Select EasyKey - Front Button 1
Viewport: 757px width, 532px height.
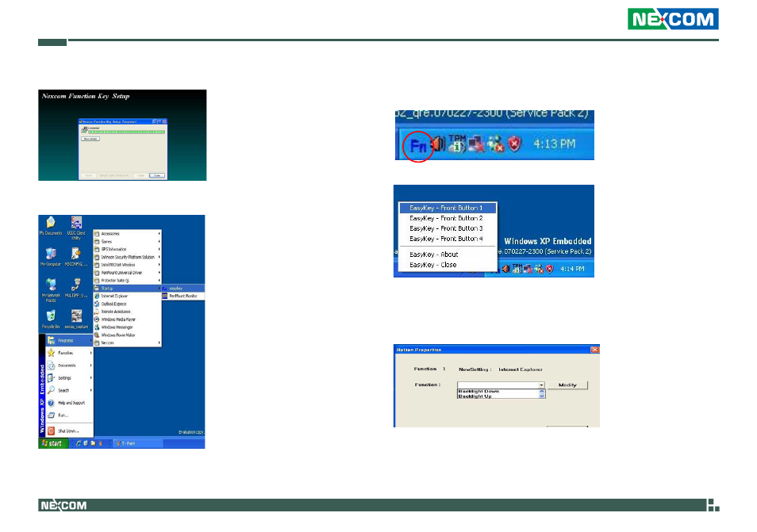(x=447, y=208)
